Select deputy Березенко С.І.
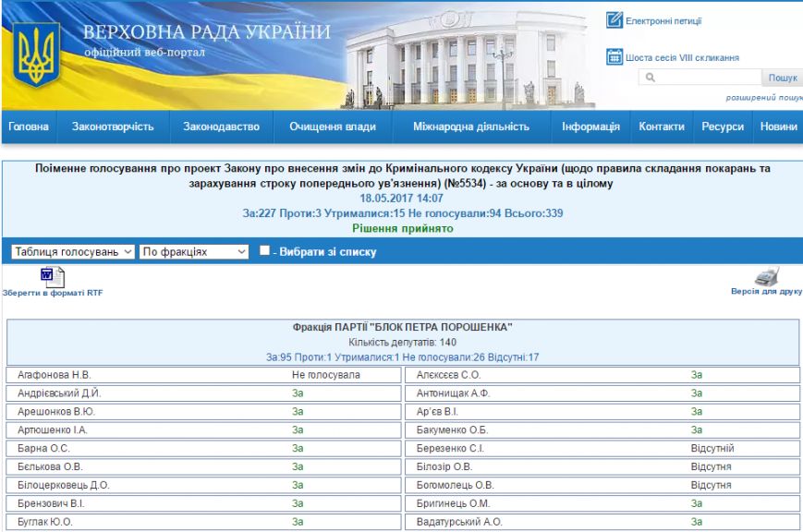 [x=450, y=449]
